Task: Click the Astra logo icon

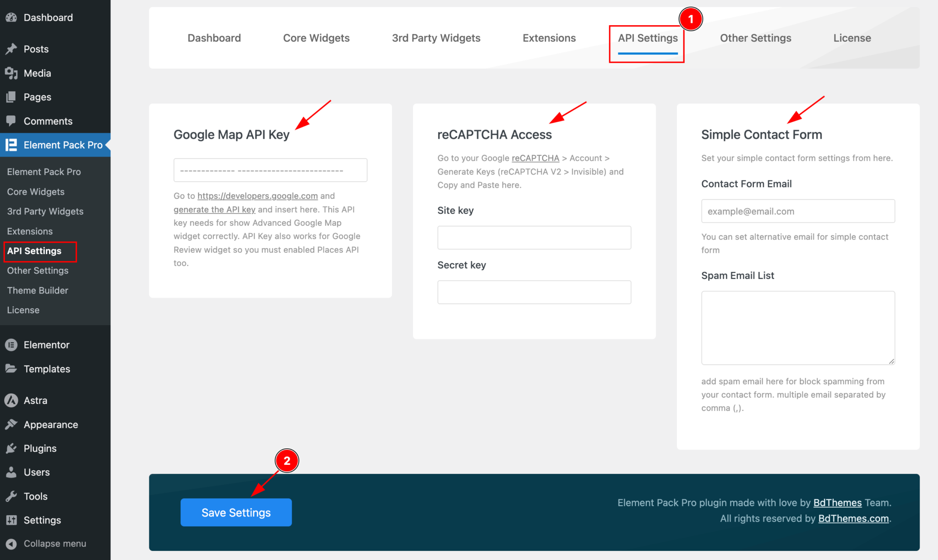Action: pyautogui.click(x=11, y=400)
